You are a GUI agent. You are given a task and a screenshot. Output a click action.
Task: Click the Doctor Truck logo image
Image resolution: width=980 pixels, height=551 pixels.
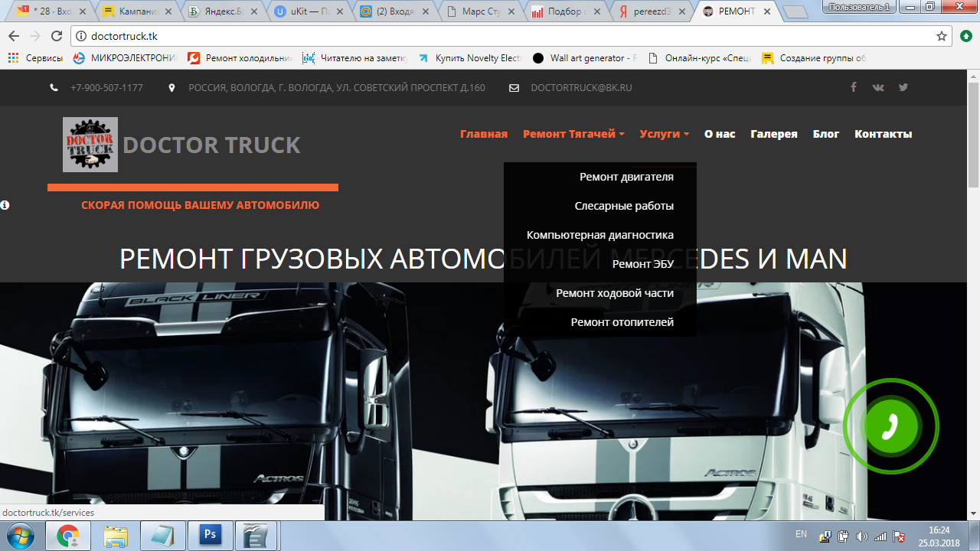[90, 145]
